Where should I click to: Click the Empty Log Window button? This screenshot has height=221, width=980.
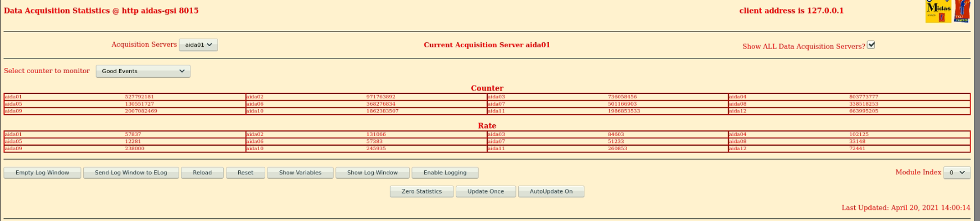click(42, 173)
